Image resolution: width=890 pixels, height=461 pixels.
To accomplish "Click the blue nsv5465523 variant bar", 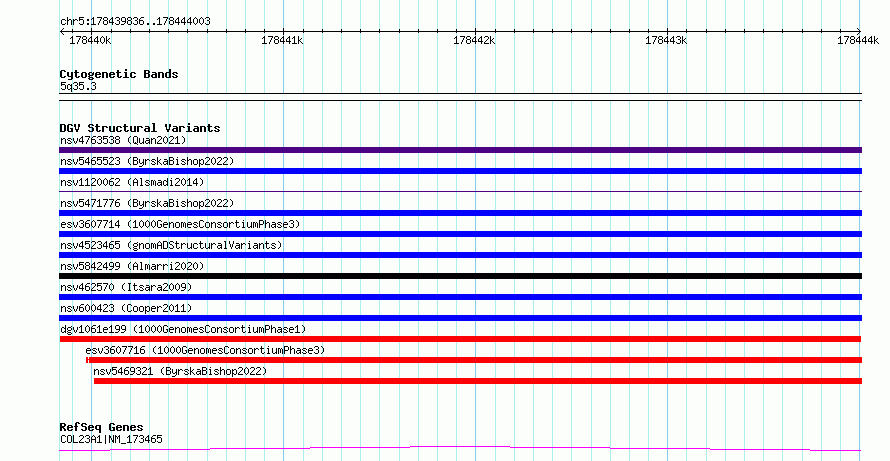I will [x=460, y=171].
